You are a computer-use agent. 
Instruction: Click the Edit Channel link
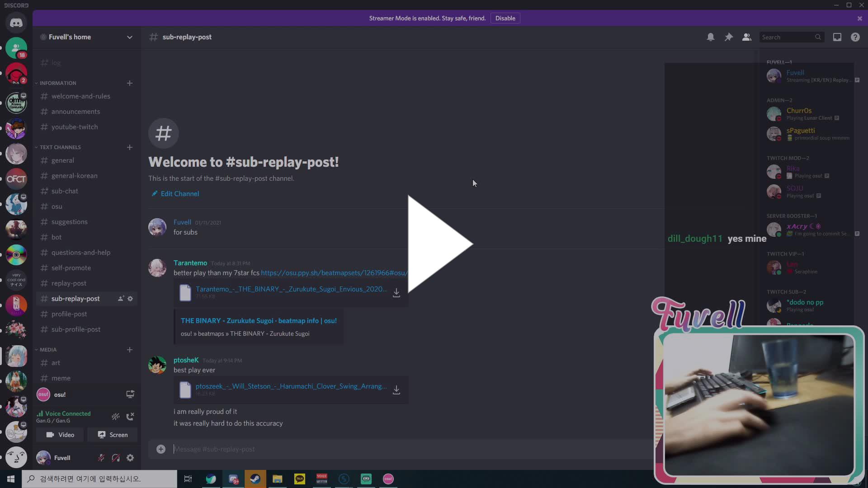(x=179, y=193)
